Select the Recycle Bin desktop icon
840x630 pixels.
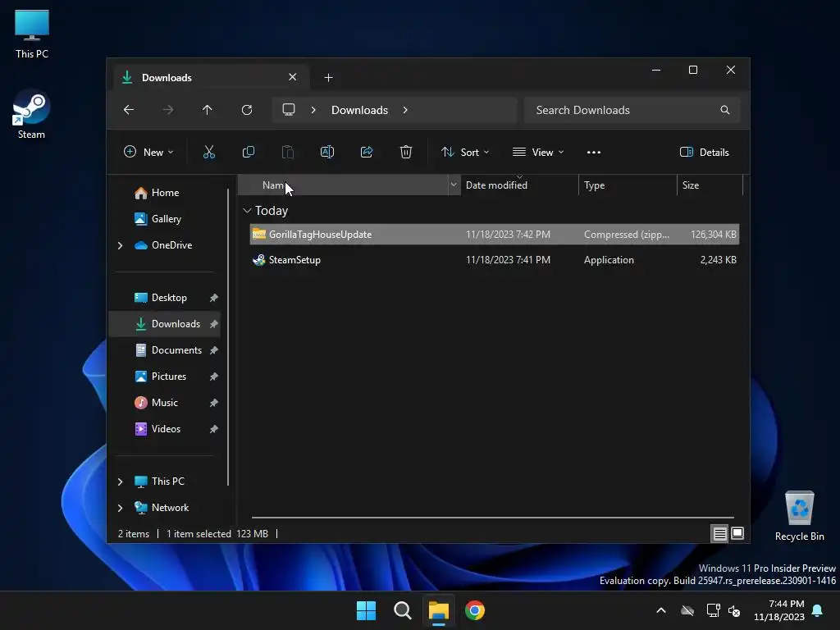[x=800, y=517]
